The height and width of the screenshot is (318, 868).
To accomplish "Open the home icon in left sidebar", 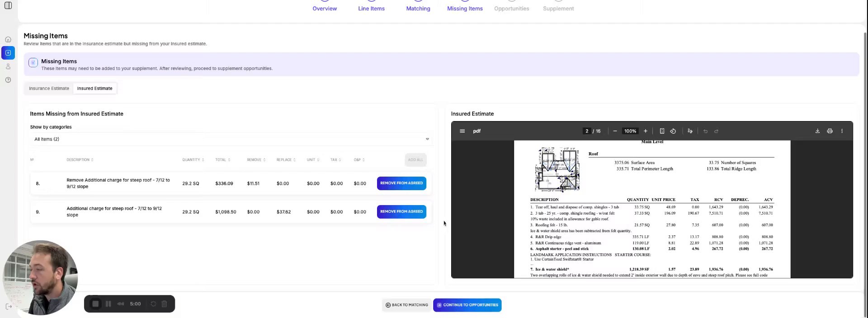I will 8,39.
